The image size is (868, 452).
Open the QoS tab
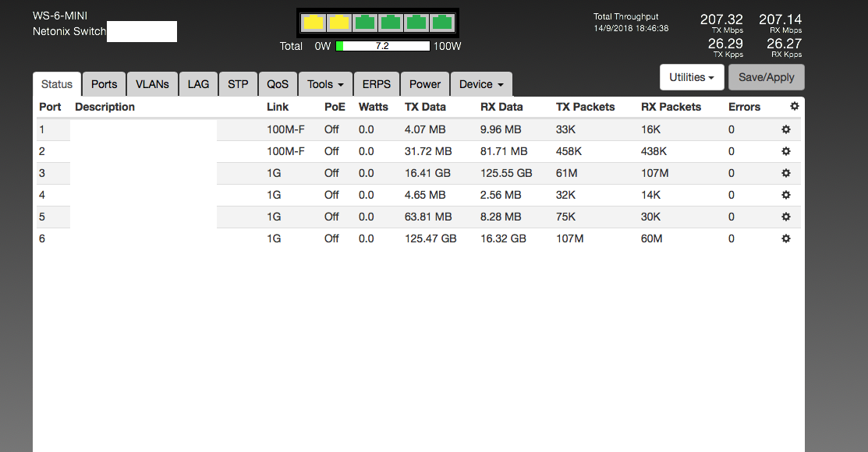point(278,84)
